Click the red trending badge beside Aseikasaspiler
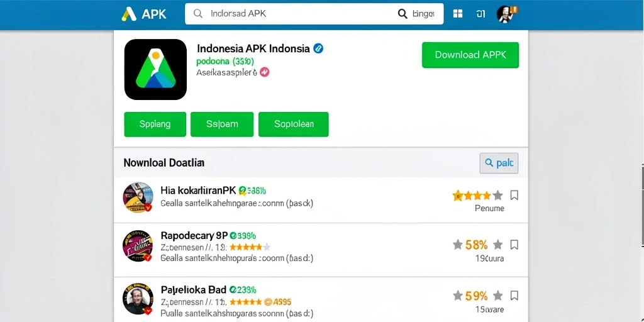Image resolution: width=644 pixels, height=322 pixels. coord(265,73)
